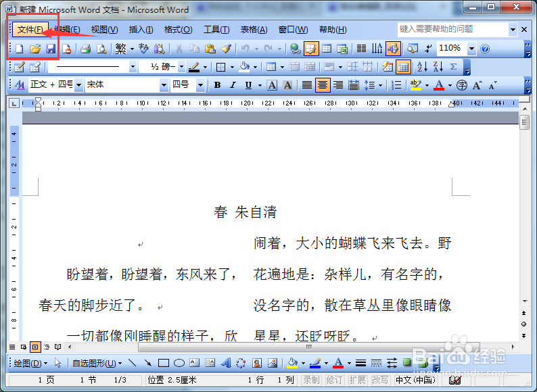This screenshot has height=392, width=537.
Task: Open the 工具(T) menu
Action: [x=216, y=30]
